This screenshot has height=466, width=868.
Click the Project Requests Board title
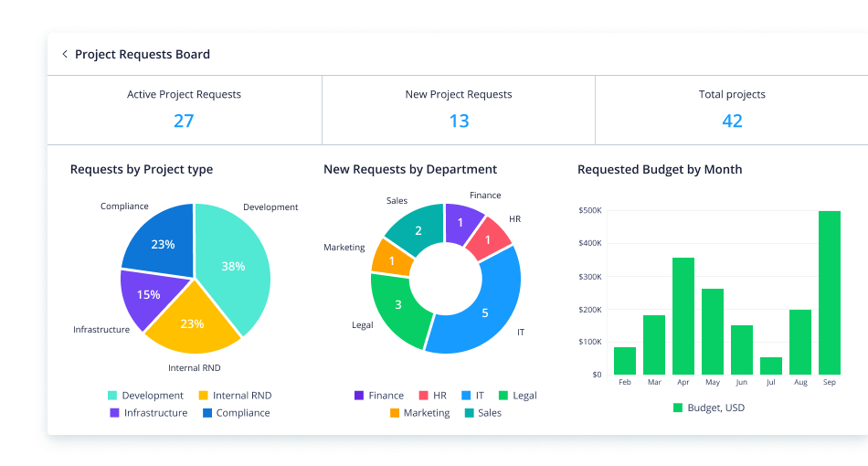click(x=143, y=54)
